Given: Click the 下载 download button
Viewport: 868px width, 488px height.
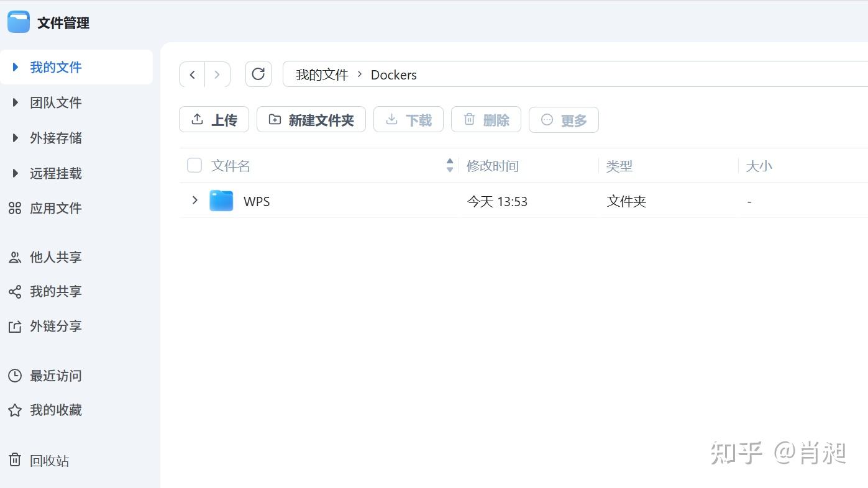Looking at the screenshot, I should 408,119.
